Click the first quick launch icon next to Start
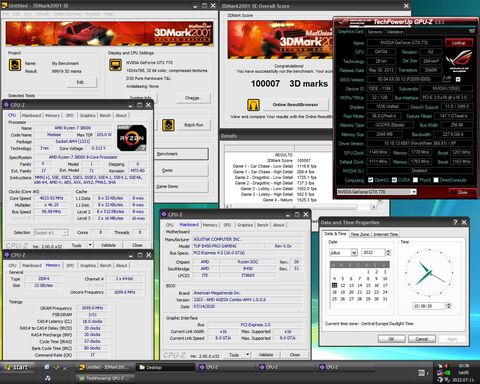Viewport: 480px width, 384px height. [x=47, y=367]
